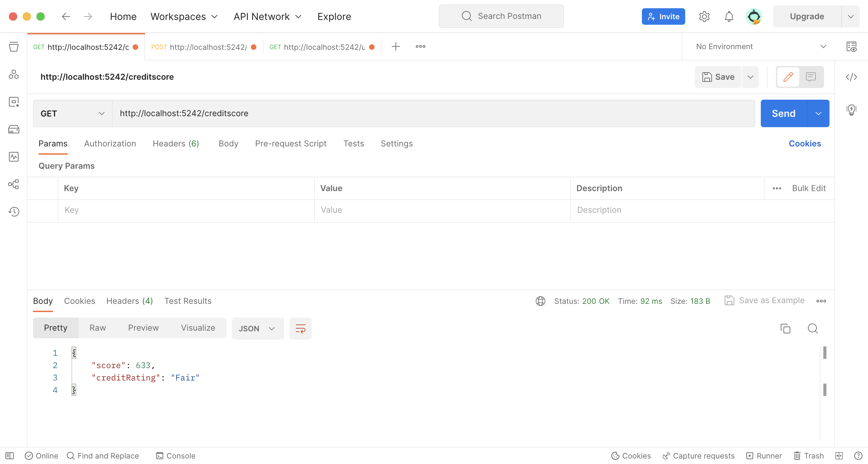Open the Cookies manager
This screenshot has height=464, width=868.
click(x=804, y=143)
